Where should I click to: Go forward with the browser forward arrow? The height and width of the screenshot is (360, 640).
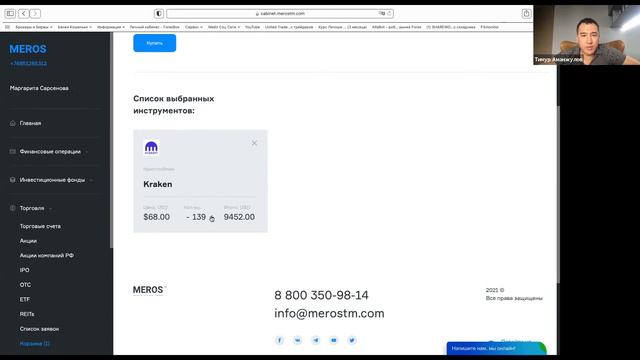pos(35,13)
